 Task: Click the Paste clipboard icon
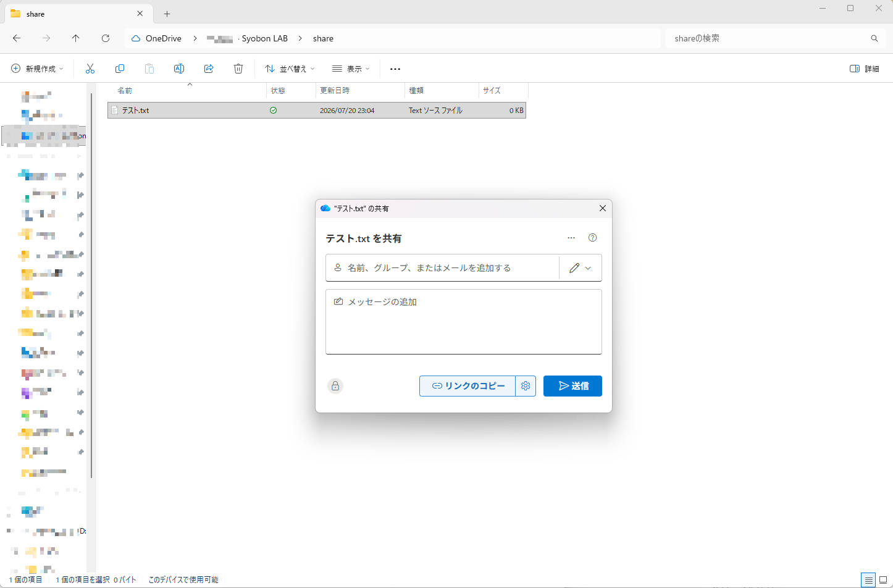pyautogui.click(x=149, y=69)
